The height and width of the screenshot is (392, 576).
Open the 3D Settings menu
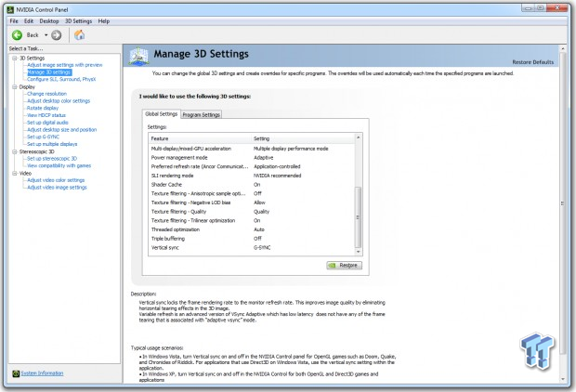click(x=78, y=21)
